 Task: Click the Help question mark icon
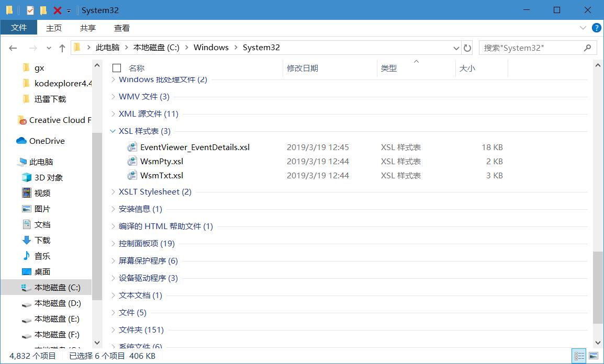coord(596,28)
